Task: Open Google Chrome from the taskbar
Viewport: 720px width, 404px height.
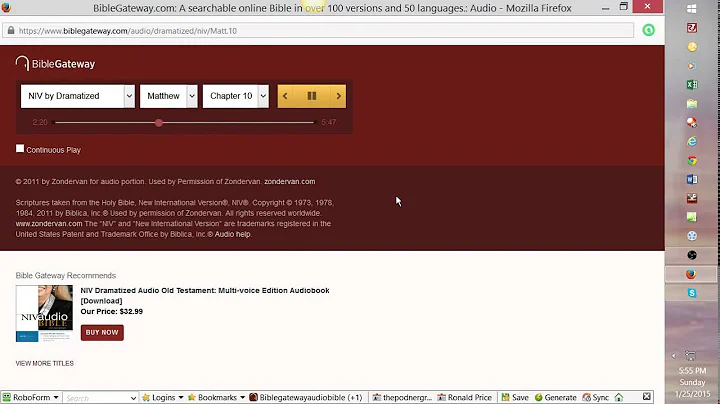Action: 692,161
